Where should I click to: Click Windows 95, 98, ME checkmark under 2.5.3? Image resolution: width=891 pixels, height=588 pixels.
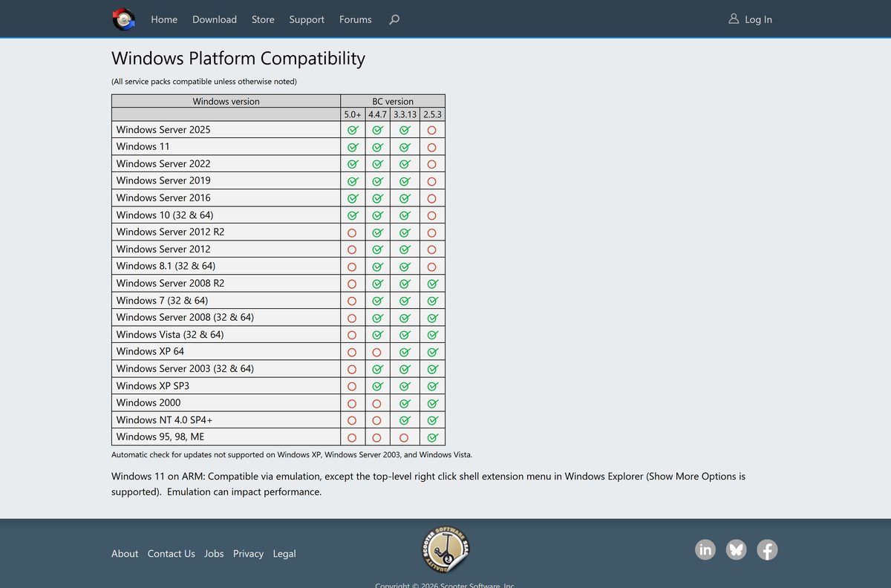[432, 437]
